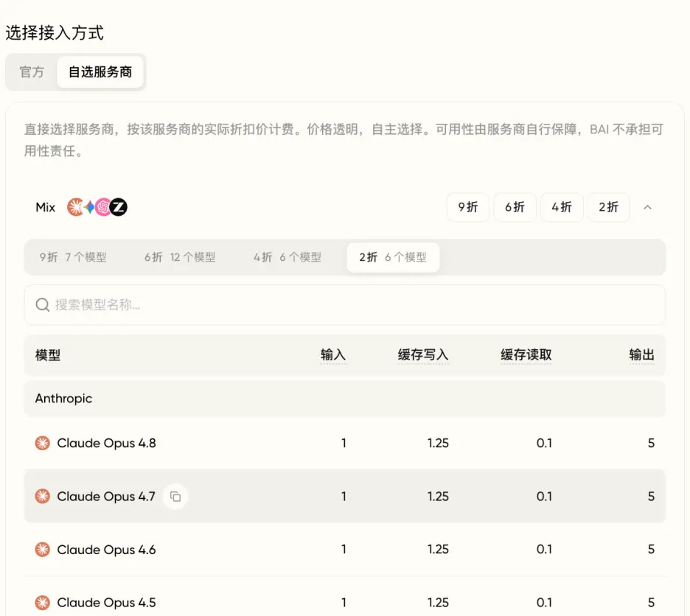Select the 2折 6个模型 tab

pyautogui.click(x=393, y=257)
